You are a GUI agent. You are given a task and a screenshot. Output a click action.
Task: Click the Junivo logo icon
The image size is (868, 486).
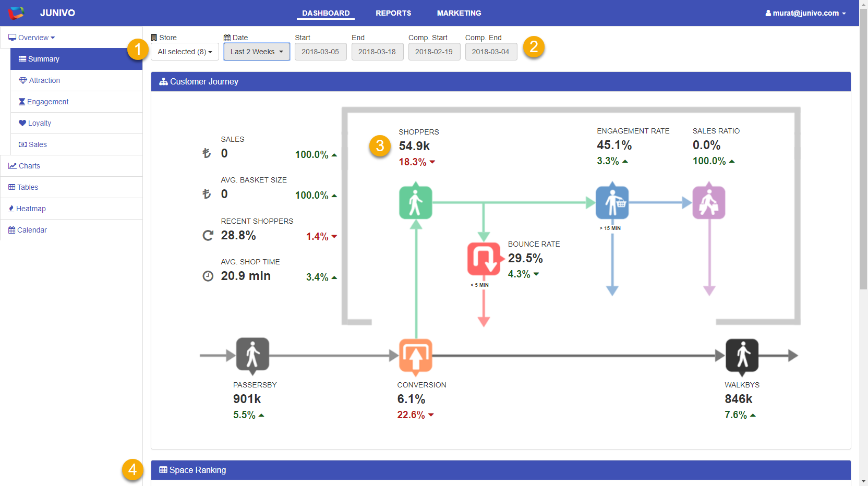[16, 13]
